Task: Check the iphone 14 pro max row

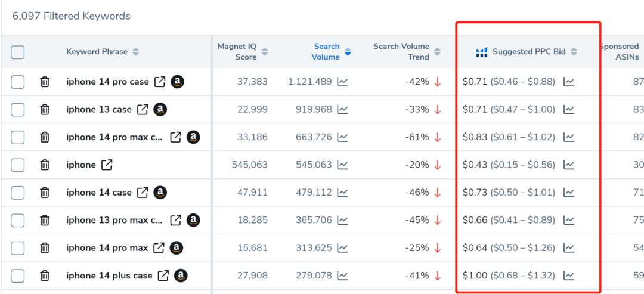Action: 18,247
